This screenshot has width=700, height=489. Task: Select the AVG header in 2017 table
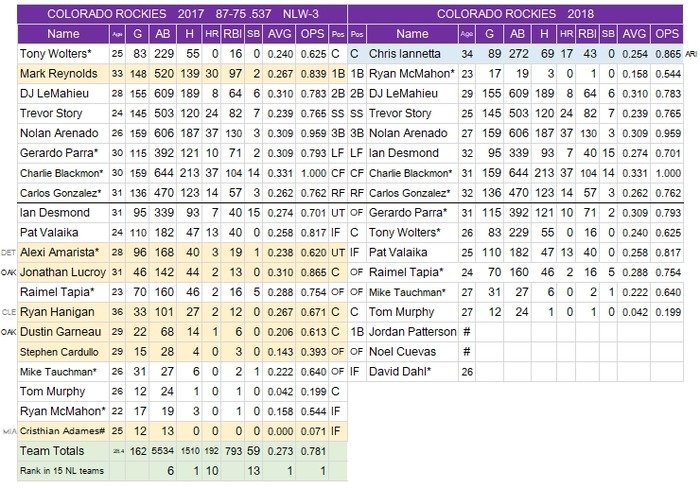pos(279,34)
